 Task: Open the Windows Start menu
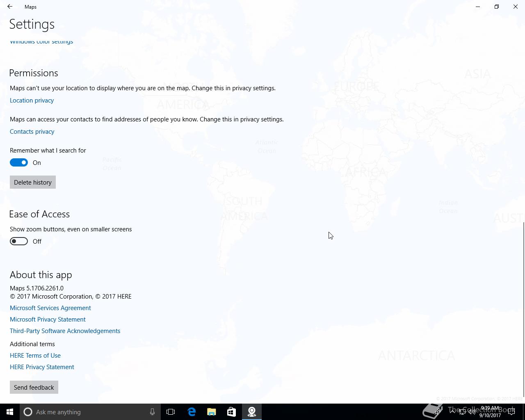(10, 412)
